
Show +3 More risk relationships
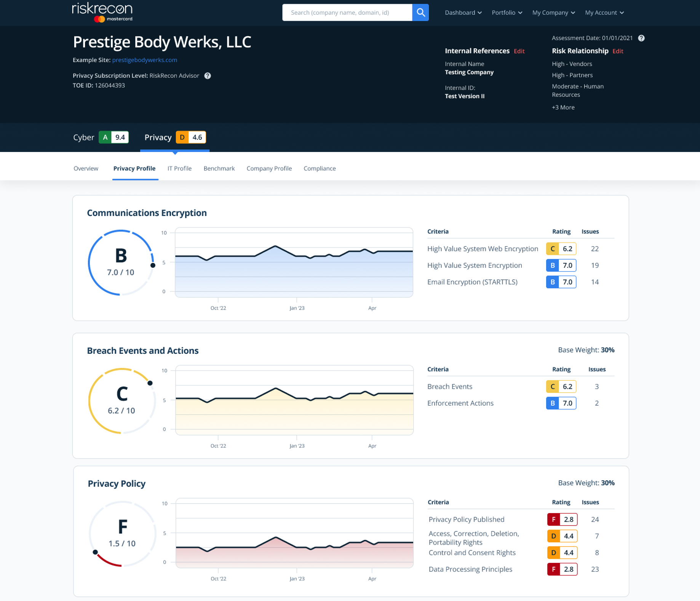(x=563, y=107)
